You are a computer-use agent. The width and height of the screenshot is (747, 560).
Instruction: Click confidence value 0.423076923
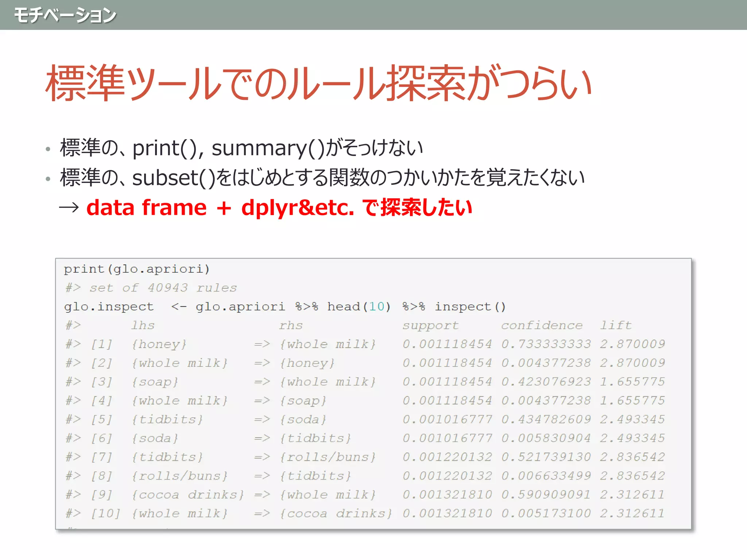click(x=546, y=382)
